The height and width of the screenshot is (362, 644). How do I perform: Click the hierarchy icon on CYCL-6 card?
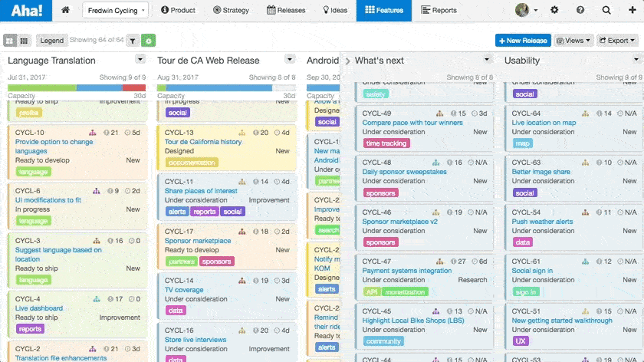pyautogui.click(x=96, y=191)
